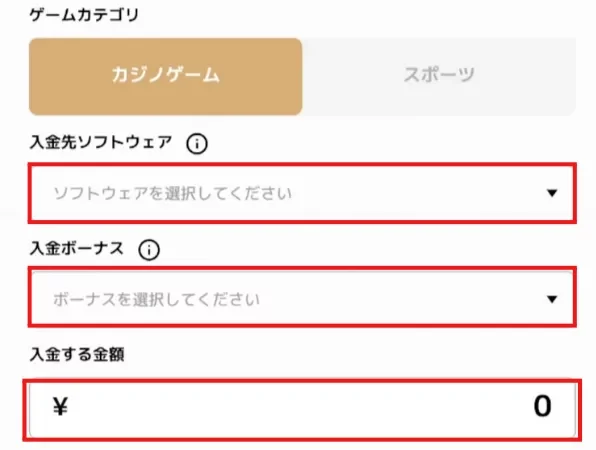Click the red outline of software dropdown
This screenshot has width=596, height=450.
[302, 165]
